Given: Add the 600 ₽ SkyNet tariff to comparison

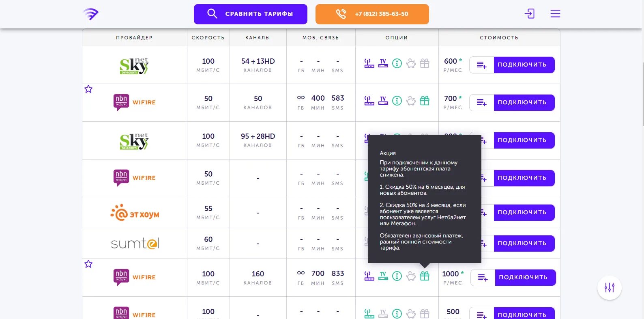Looking at the screenshot, I should tap(481, 65).
